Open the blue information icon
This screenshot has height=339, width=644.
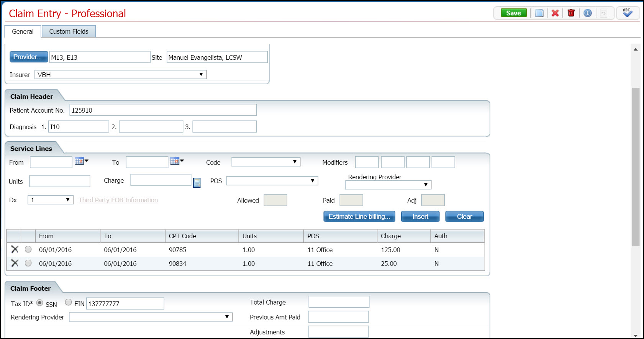(x=587, y=13)
